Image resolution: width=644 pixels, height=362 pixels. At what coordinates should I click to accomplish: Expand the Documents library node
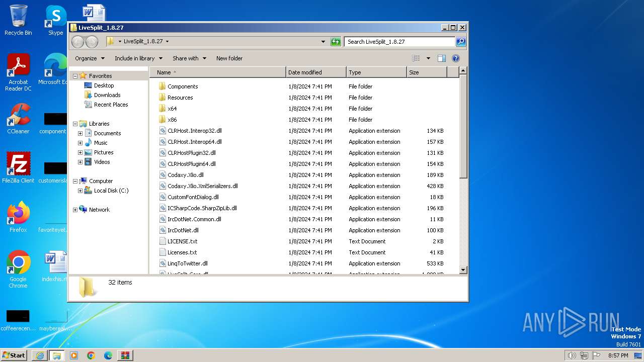click(x=80, y=133)
